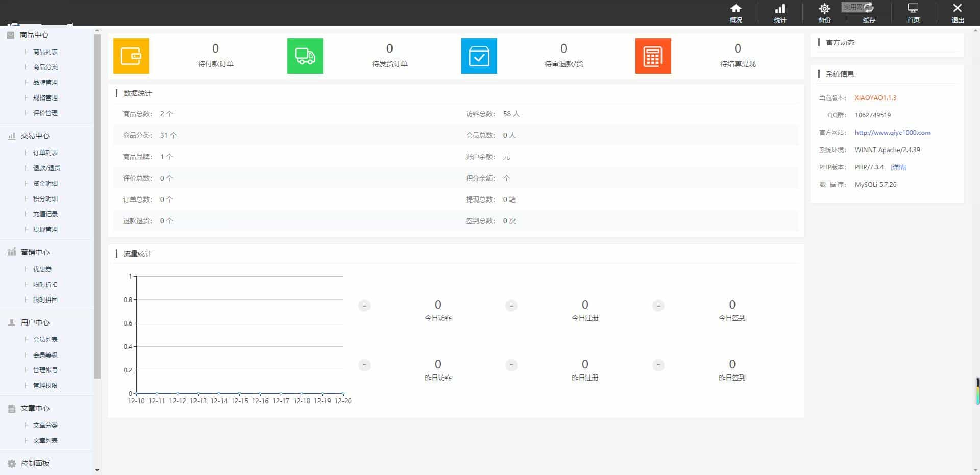Click the 官方动态 panel heading
The width and height of the screenshot is (980, 475).
coord(840,42)
